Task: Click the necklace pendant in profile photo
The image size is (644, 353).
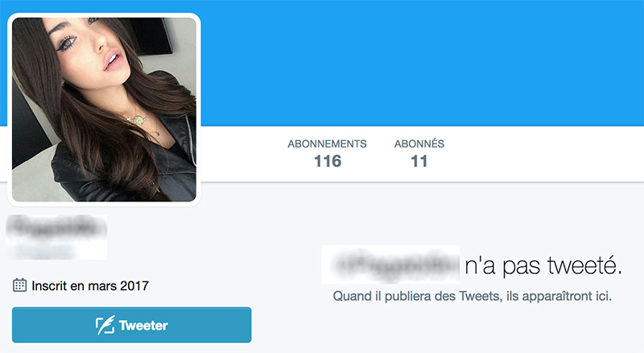Action: coord(138,121)
